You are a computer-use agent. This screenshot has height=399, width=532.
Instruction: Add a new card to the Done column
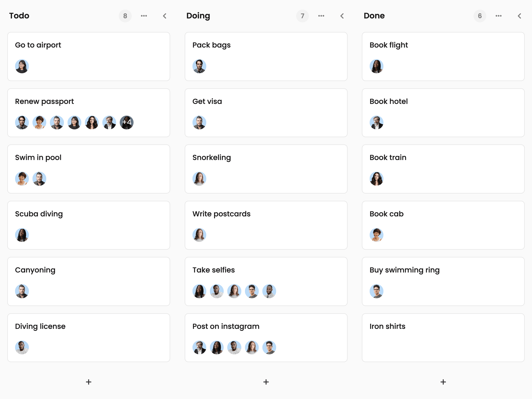(x=443, y=382)
